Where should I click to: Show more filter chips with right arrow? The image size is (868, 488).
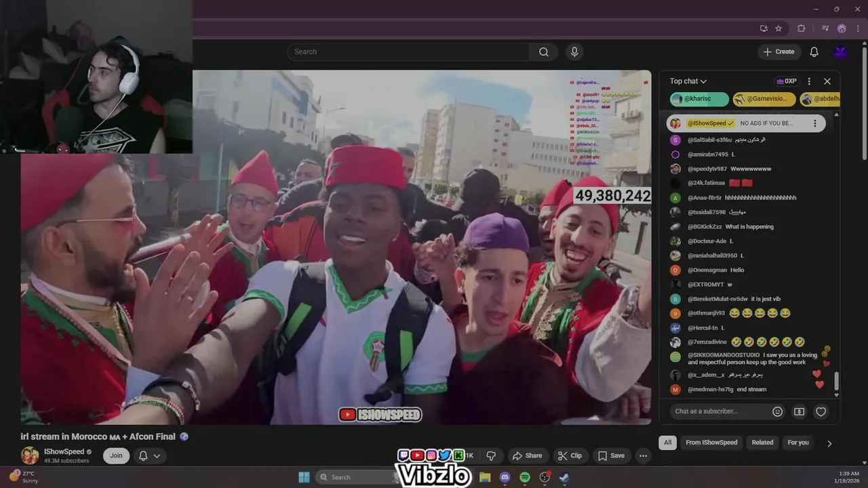coord(829,443)
